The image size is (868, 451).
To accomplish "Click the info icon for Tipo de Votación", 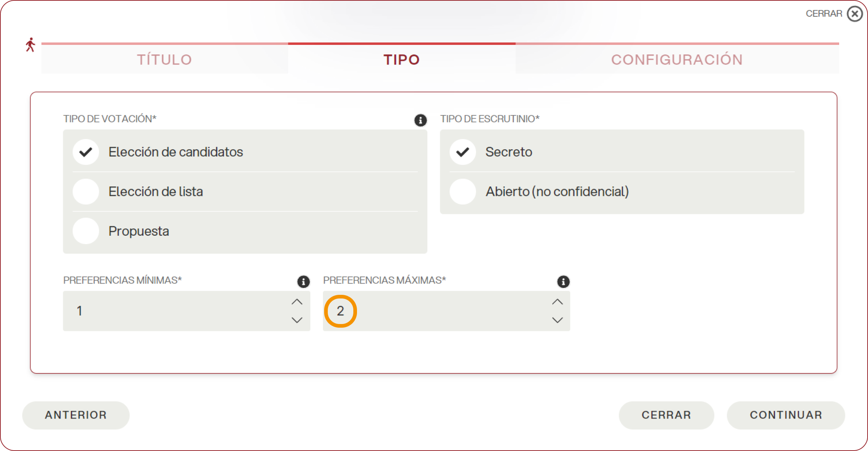I will (x=420, y=120).
